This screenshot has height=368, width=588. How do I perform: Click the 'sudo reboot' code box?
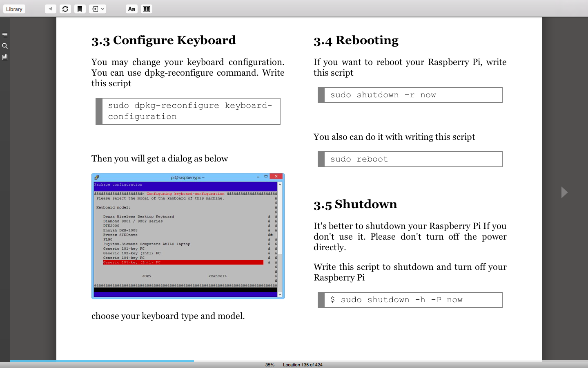(x=410, y=159)
